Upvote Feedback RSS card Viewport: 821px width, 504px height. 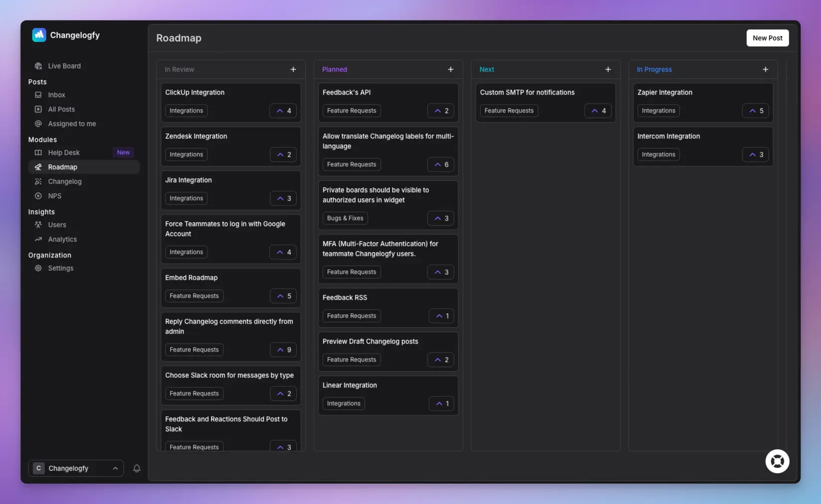click(x=442, y=316)
